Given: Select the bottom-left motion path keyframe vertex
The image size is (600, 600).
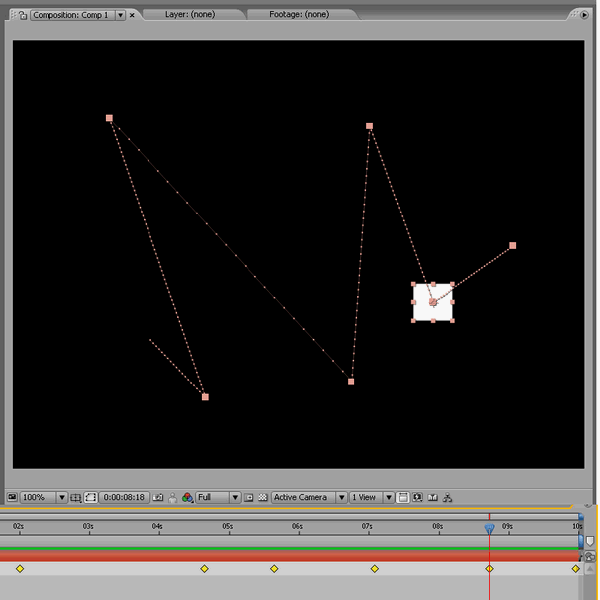Looking at the screenshot, I should tap(205, 397).
